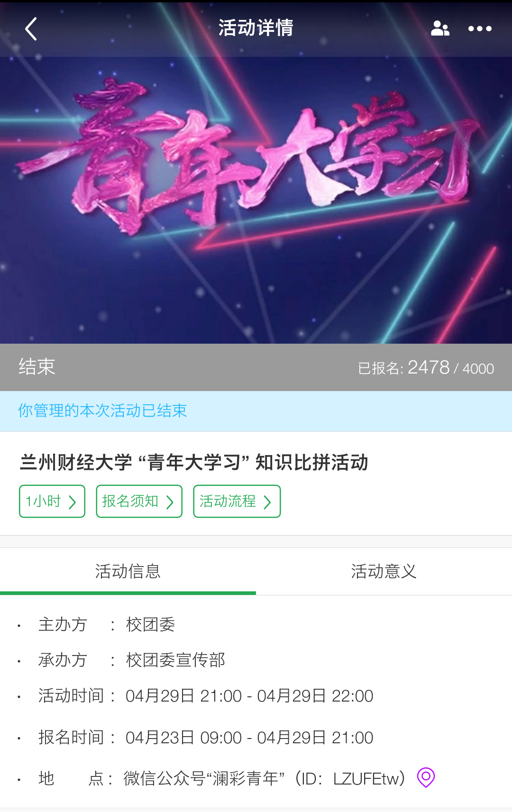Tap the 你管理的本次活动已结束 notice

point(102,411)
